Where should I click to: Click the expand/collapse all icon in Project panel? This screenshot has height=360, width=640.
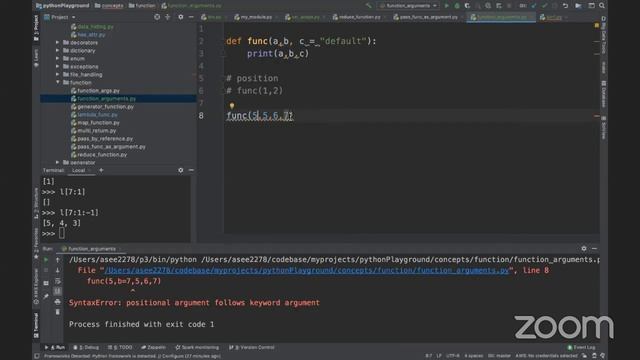(x=168, y=17)
